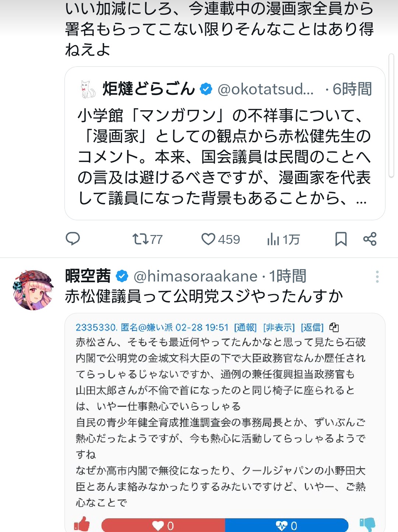
Task: Click the 返信 reply link
Action: click(312, 327)
